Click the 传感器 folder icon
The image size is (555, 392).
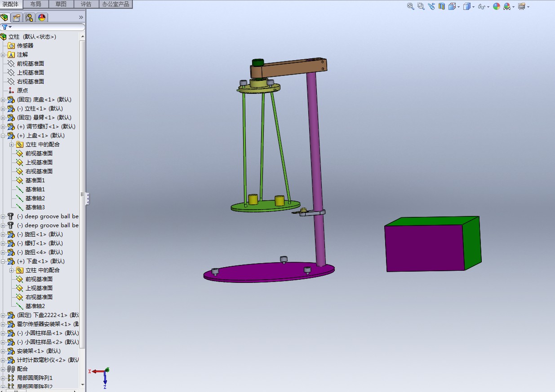11,45
